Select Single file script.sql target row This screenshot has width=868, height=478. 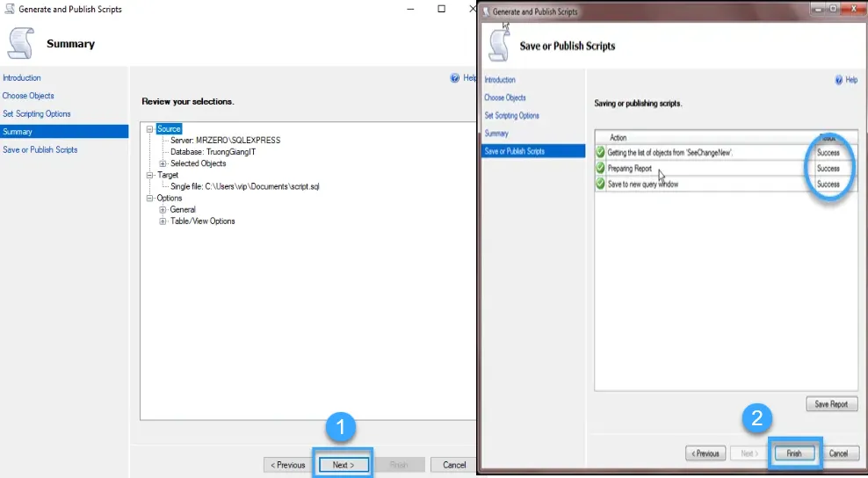[245, 186]
